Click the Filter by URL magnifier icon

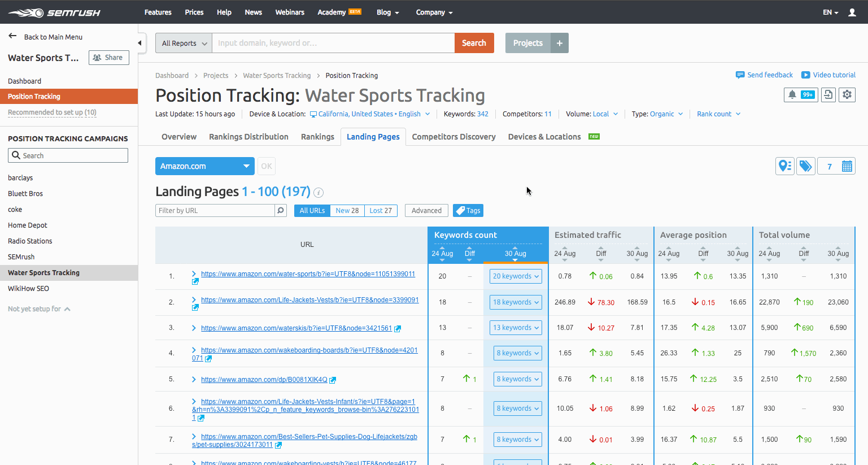point(281,211)
